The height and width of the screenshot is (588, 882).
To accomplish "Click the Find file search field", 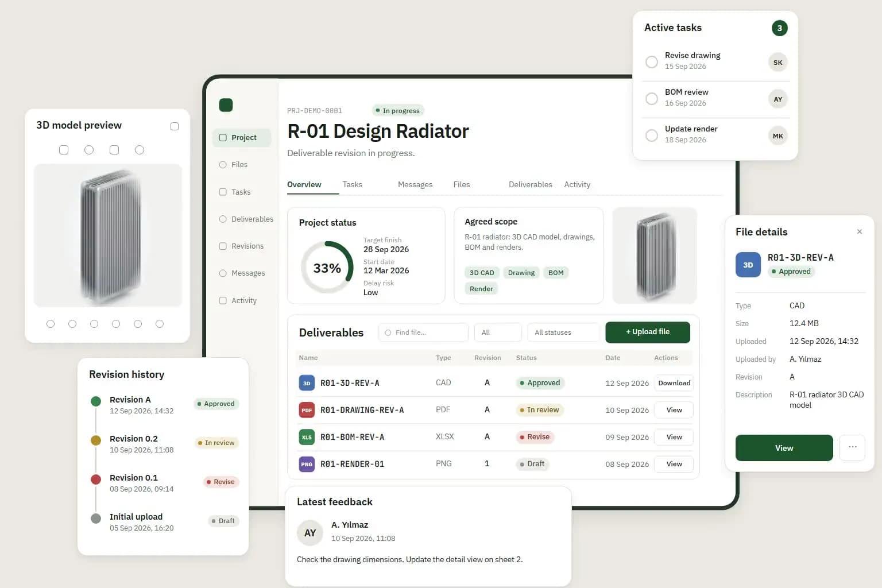I will 423,332.
